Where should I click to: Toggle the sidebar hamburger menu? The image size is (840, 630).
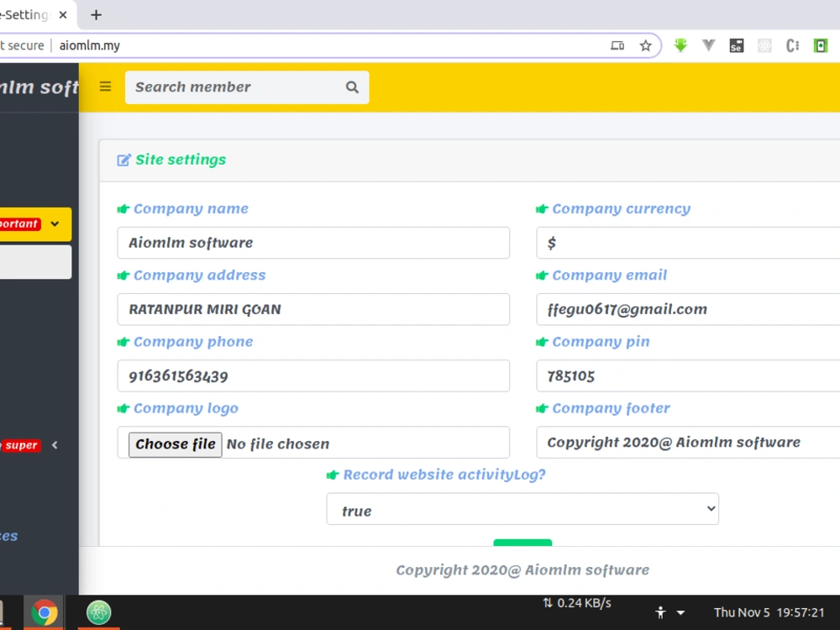pos(106,87)
